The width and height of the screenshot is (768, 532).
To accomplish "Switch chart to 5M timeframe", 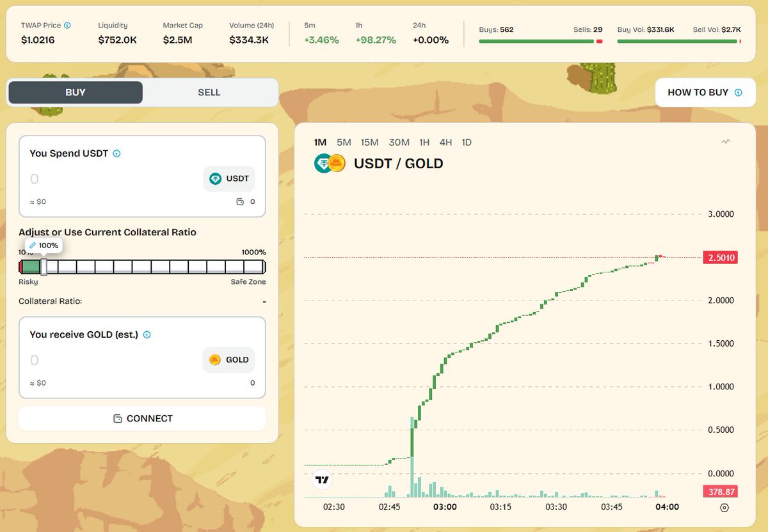I will 344,142.
